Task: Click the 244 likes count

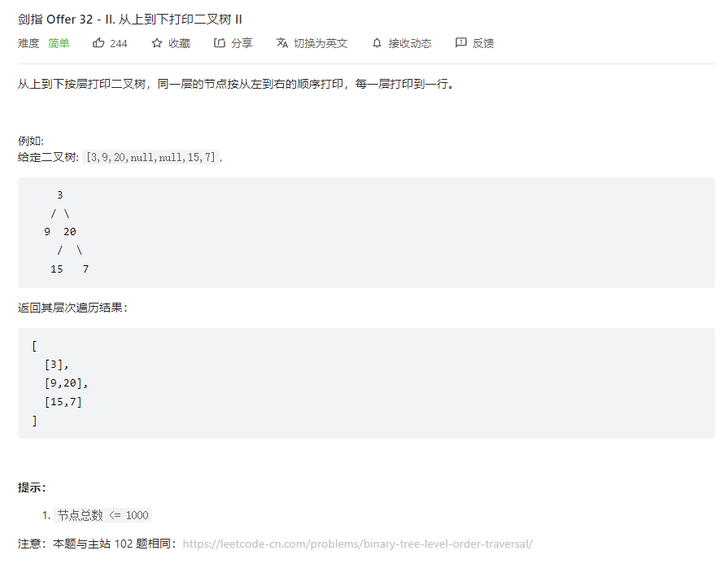Action: point(119,44)
